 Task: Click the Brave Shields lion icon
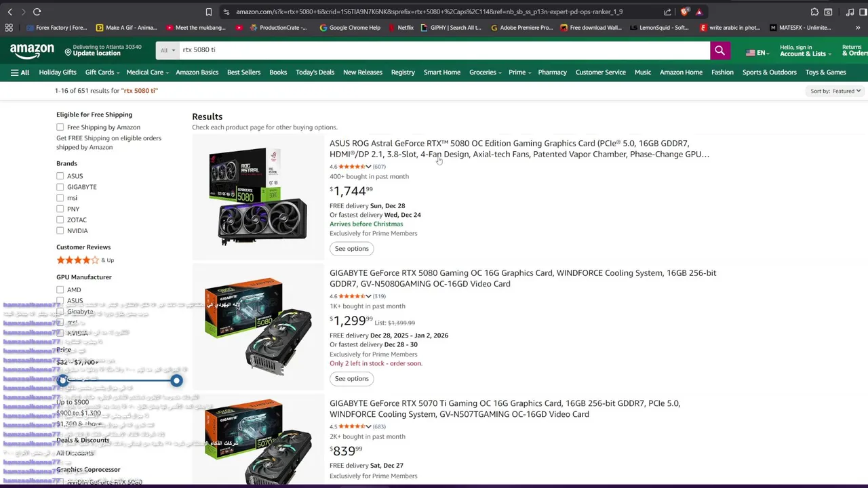point(685,12)
